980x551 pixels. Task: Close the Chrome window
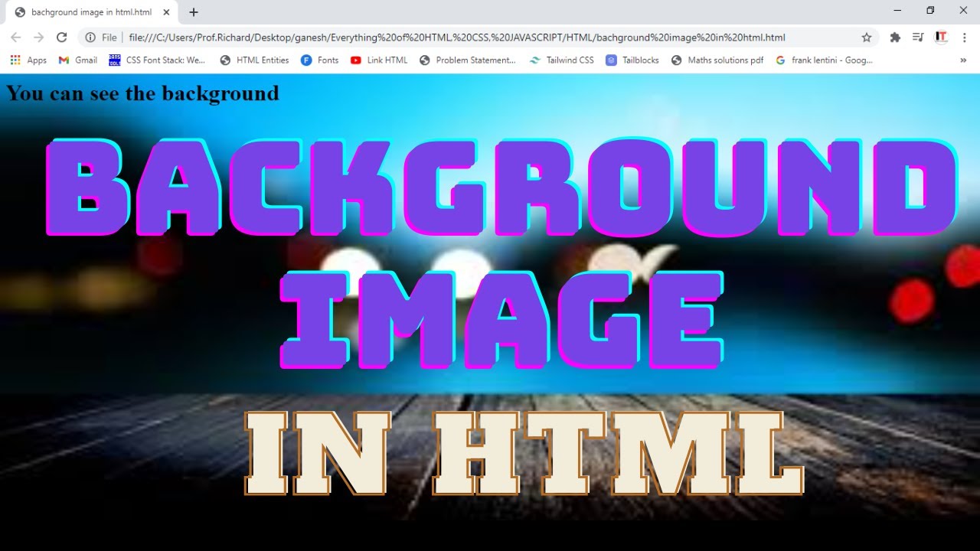coord(963,11)
